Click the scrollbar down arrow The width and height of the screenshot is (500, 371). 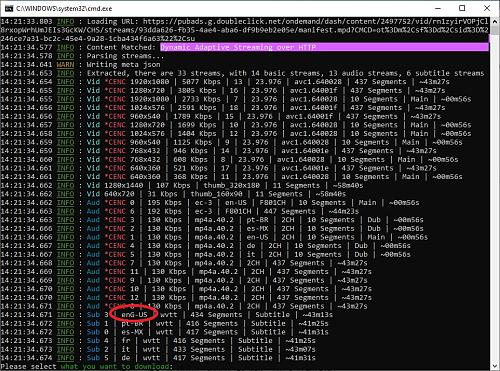[495, 366]
